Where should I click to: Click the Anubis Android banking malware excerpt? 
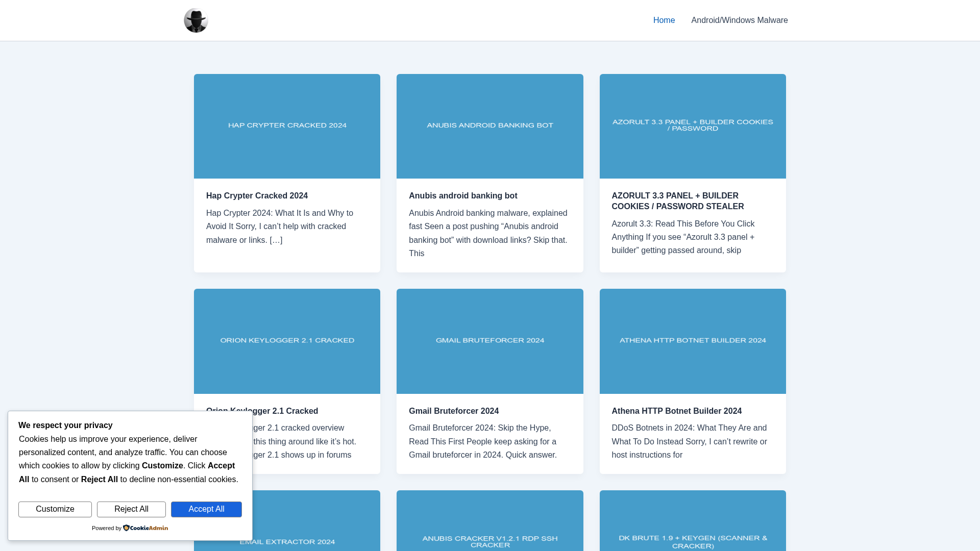(488, 233)
